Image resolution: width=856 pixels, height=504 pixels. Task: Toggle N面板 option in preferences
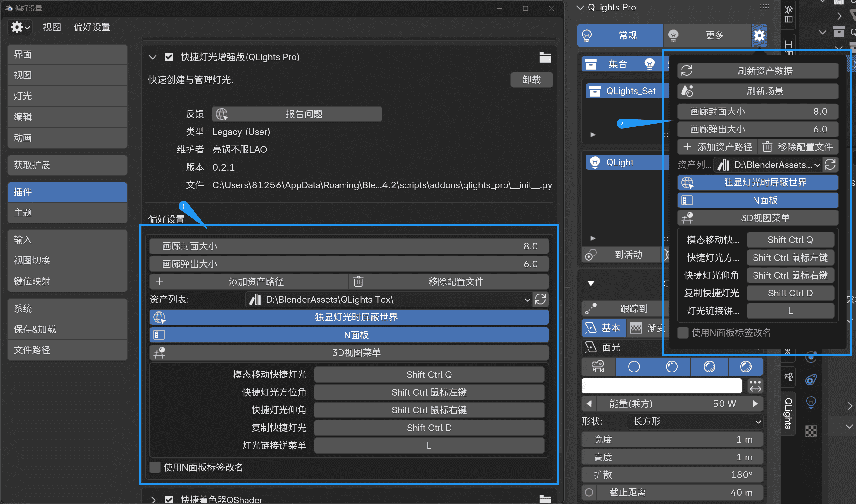pyautogui.click(x=349, y=335)
